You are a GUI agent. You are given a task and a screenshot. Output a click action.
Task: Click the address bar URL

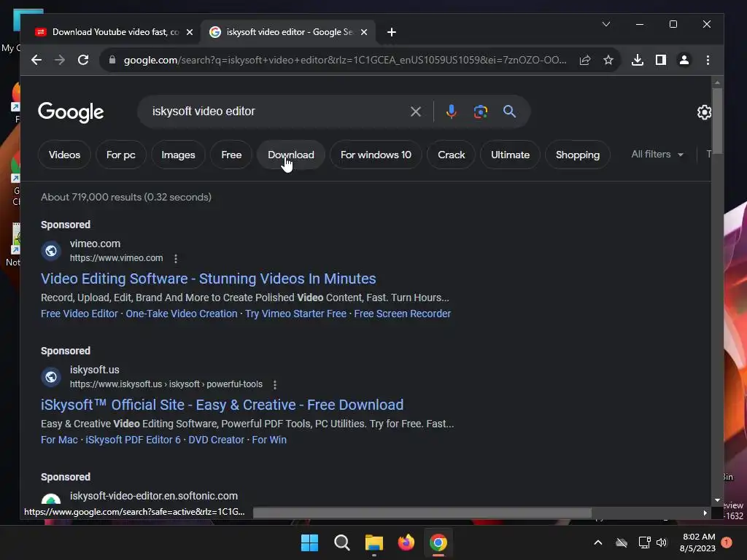[345, 60]
